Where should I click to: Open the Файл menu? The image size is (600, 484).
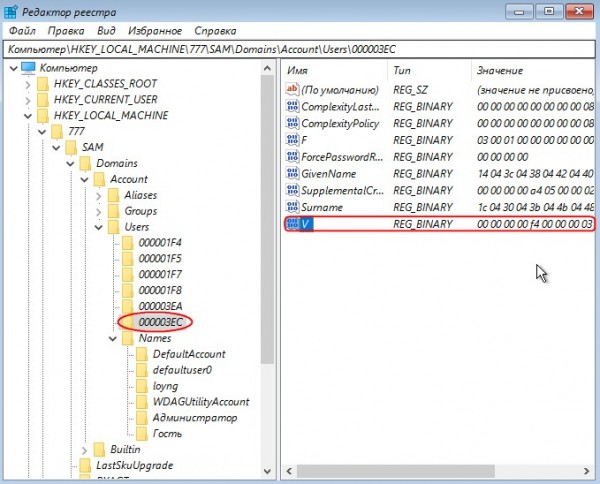point(22,31)
